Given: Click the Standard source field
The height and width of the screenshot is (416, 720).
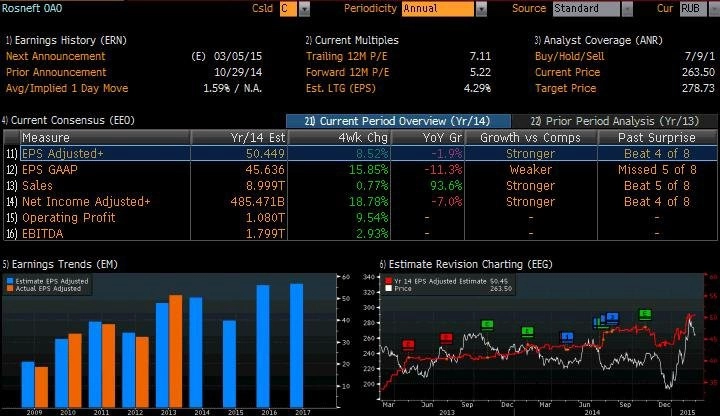Looking at the screenshot, I should pyautogui.click(x=586, y=9).
